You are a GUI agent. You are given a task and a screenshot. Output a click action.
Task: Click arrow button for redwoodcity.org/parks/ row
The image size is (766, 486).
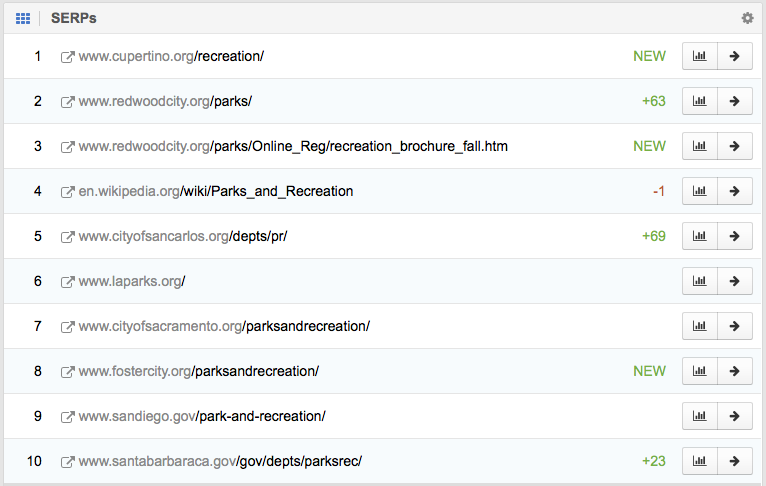click(x=735, y=101)
